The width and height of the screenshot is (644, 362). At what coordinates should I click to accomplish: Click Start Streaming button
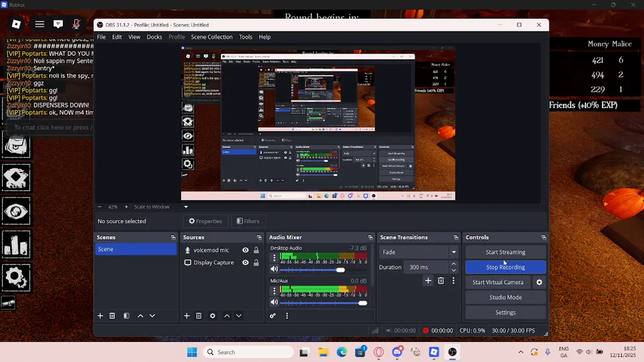point(505,252)
